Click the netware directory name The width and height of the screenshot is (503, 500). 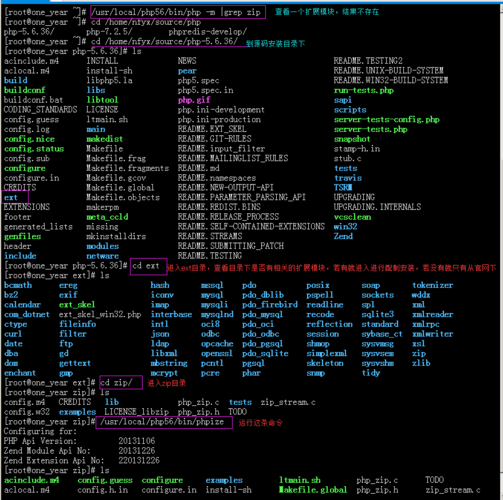click(x=102, y=256)
